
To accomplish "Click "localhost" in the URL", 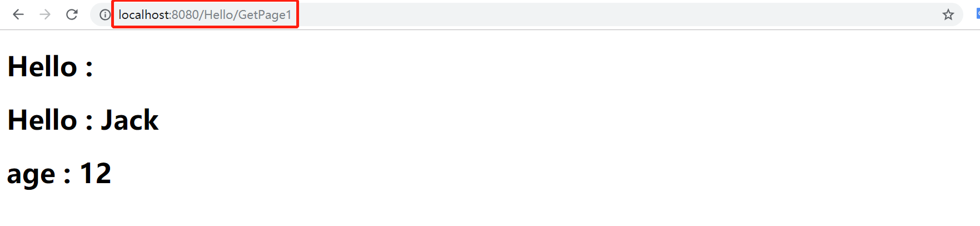I will point(143,15).
